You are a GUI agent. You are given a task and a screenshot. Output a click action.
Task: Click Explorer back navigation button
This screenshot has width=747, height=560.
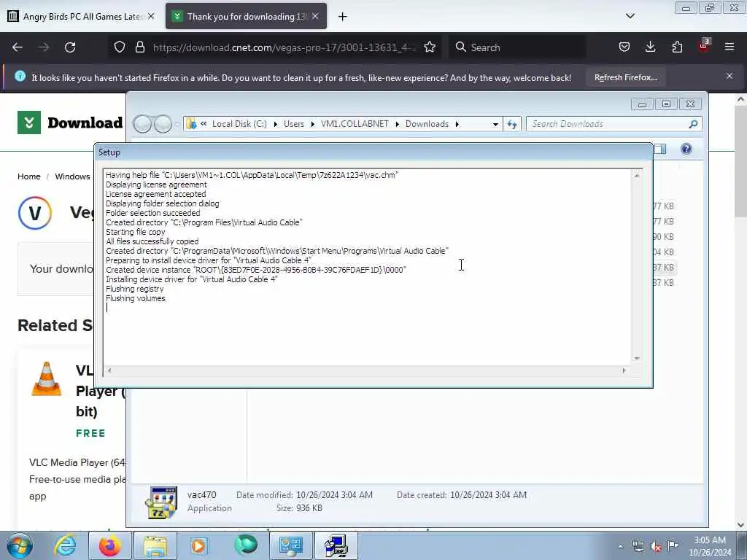pos(142,124)
